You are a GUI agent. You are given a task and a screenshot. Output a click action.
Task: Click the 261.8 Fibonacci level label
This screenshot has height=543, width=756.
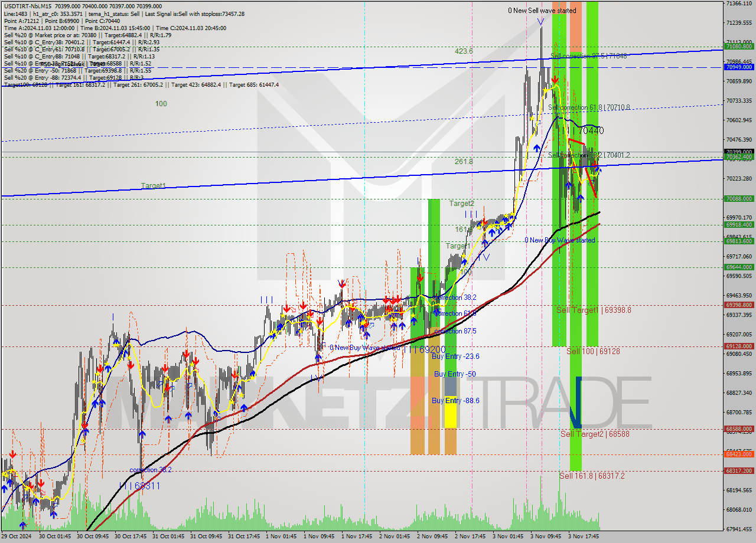[x=464, y=161]
